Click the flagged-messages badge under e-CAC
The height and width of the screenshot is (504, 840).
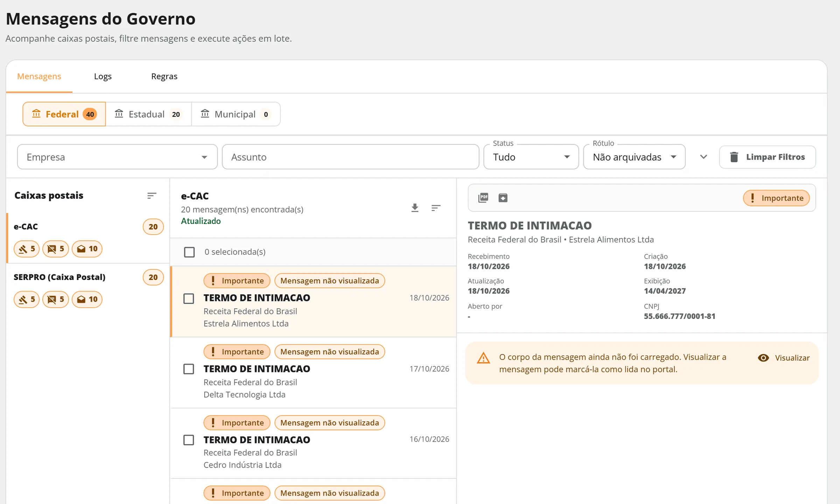coord(56,249)
